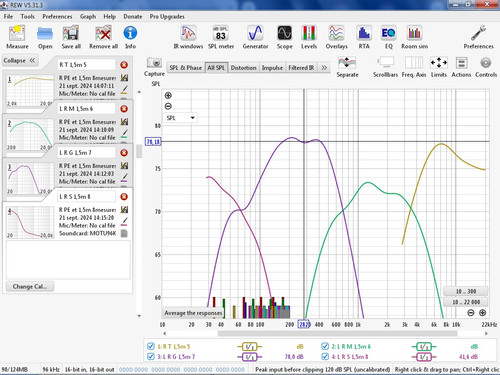500x375 pixels.
Task: Open Preferences wrench icon
Action: 478,37
